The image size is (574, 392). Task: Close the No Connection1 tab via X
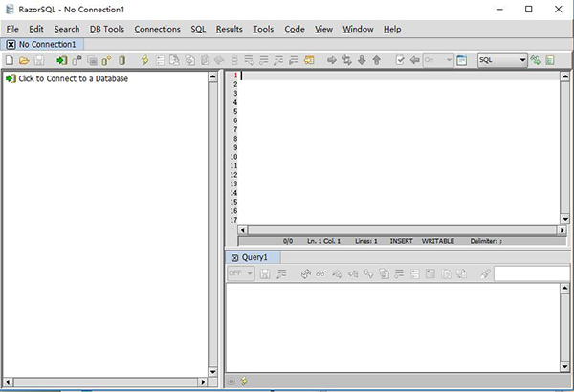click(x=11, y=45)
